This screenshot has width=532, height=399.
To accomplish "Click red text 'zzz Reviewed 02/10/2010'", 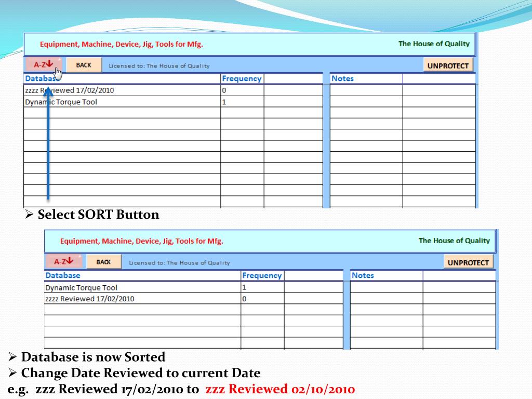I will pos(280,389).
